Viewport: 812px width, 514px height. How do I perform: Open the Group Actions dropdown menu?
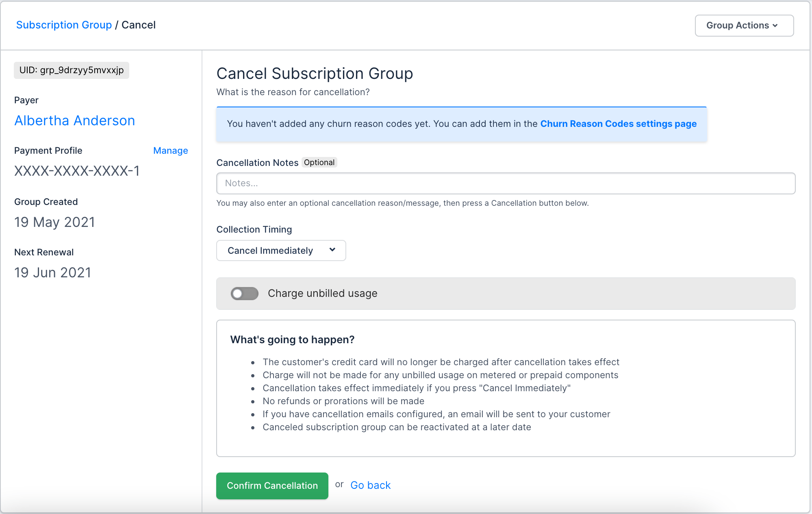[744, 26]
